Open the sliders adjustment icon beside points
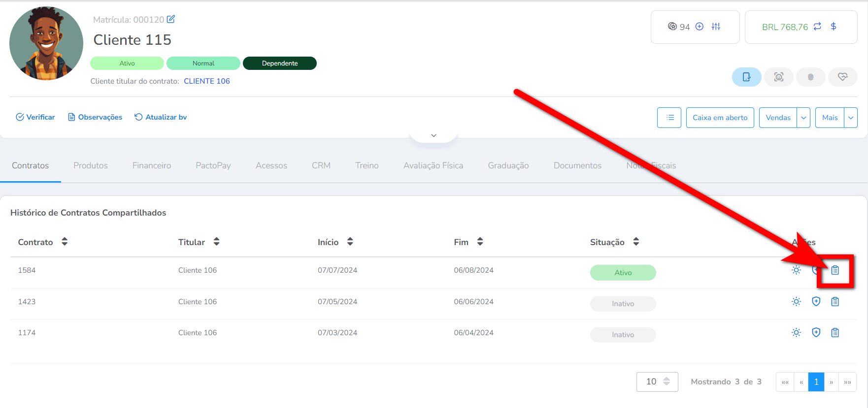 coord(716,27)
